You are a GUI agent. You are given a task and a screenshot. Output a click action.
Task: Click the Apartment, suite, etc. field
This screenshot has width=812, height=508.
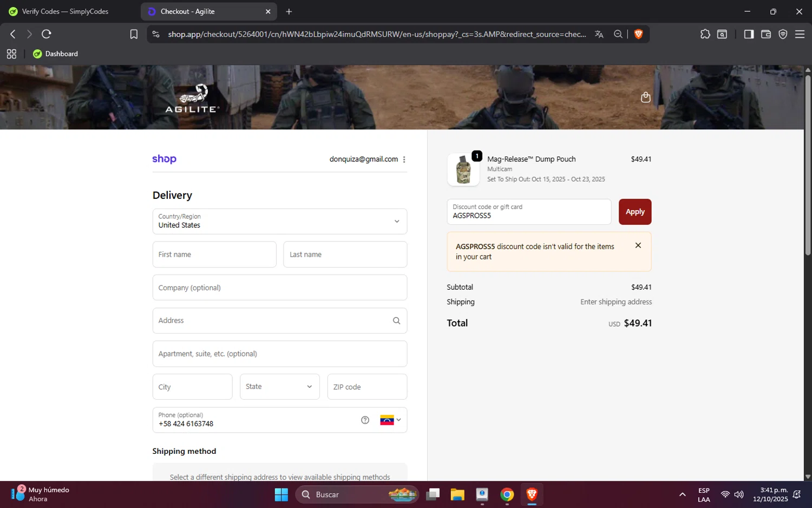(x=280, y=354)
